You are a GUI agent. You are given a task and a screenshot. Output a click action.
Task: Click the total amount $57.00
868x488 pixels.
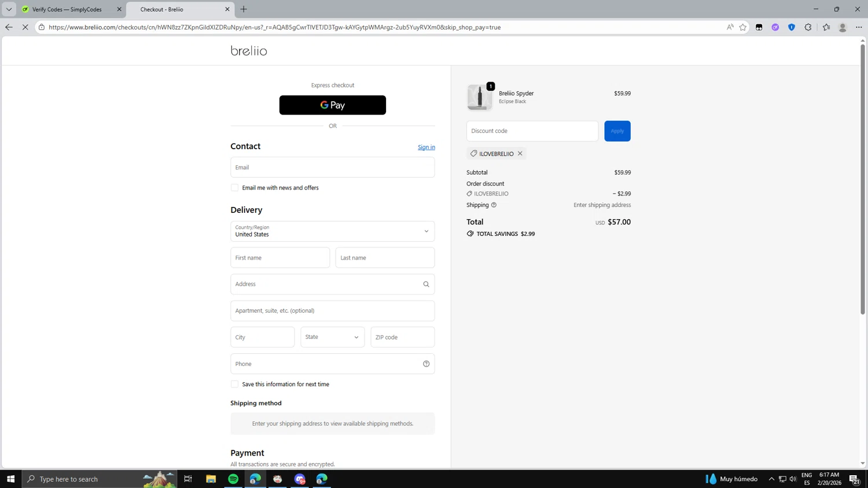619,222
